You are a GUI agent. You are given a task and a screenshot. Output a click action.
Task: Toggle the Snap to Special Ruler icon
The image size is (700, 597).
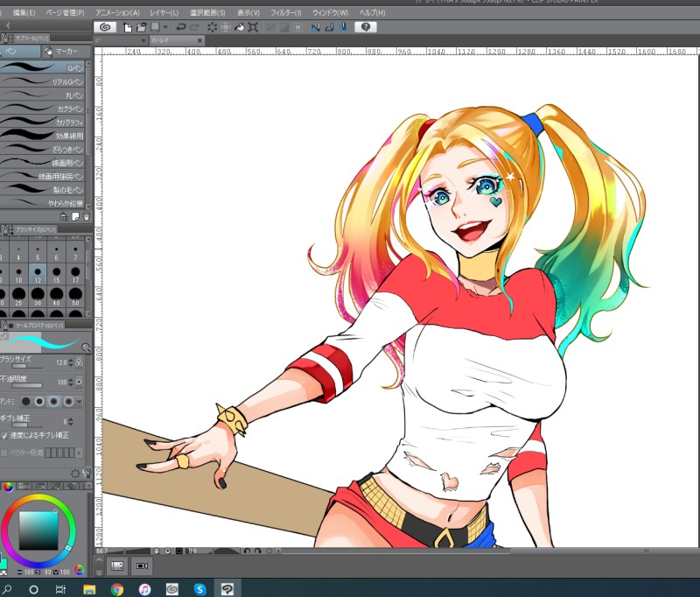tap(330, 27)
